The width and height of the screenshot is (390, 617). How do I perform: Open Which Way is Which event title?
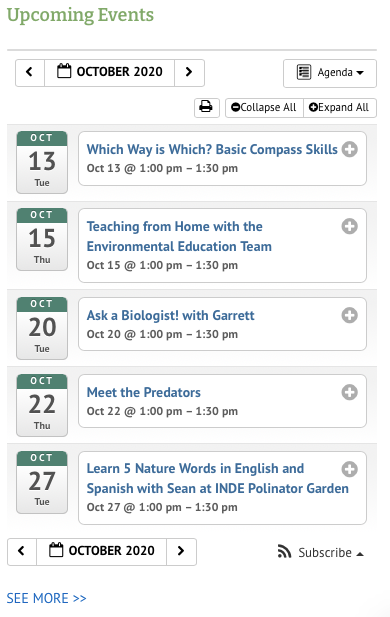pyautogui.click(x=212, y=150)
